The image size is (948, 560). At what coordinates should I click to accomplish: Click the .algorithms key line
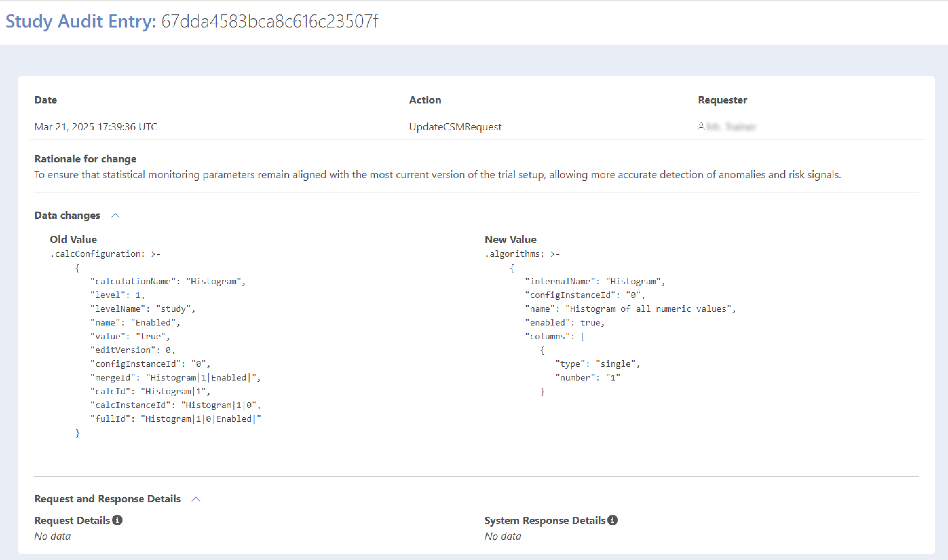522,254
